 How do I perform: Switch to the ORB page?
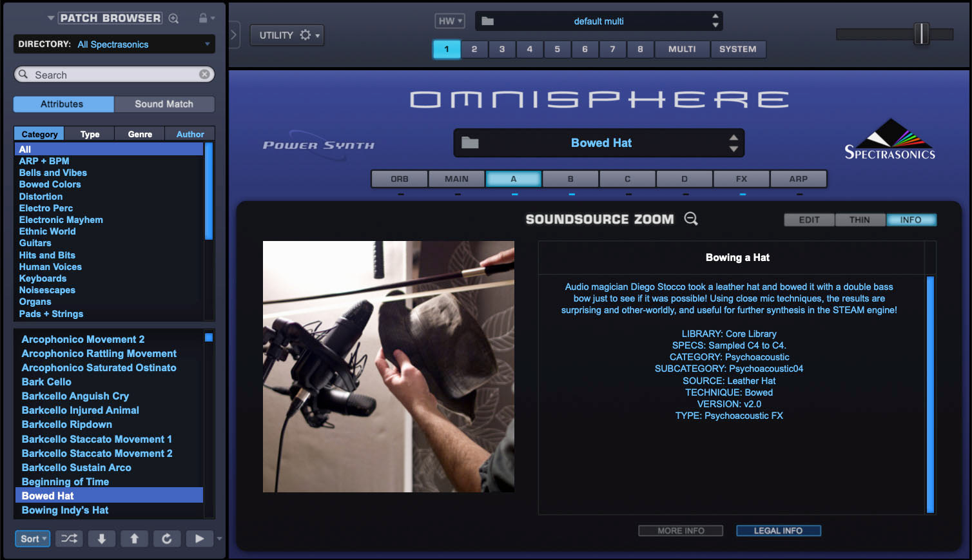pos(400,179)
